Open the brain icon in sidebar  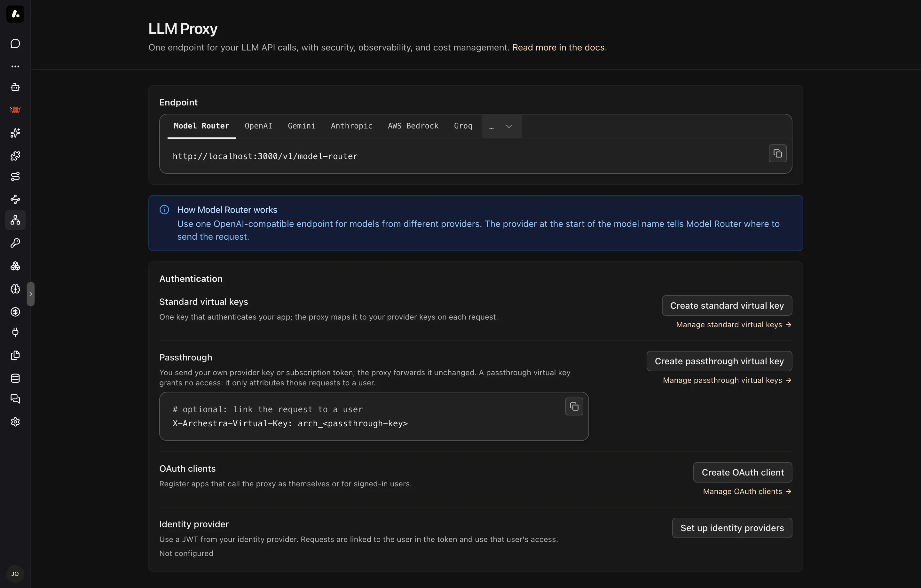pyautogui.click(x=15, y=289)
